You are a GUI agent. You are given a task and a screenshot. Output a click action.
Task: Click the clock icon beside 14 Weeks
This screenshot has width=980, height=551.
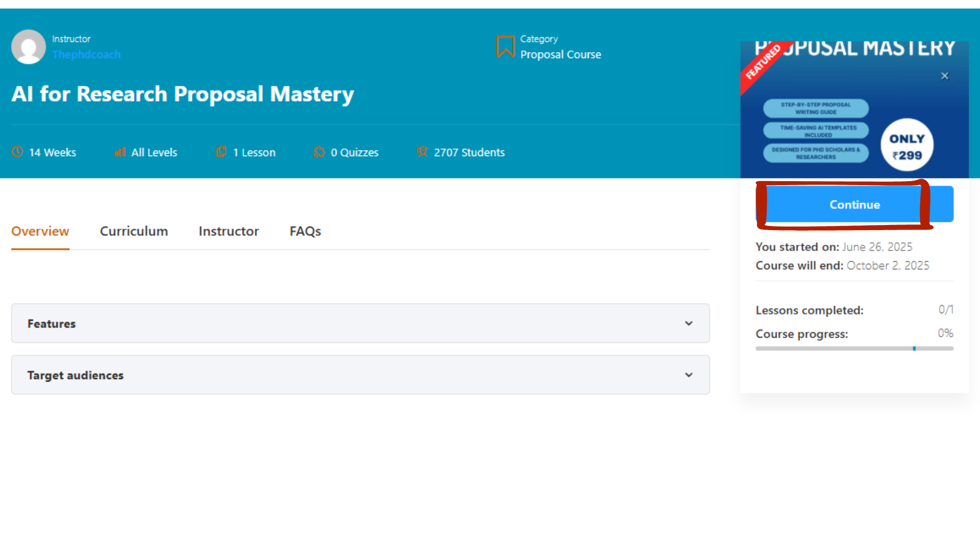point(17,152)
